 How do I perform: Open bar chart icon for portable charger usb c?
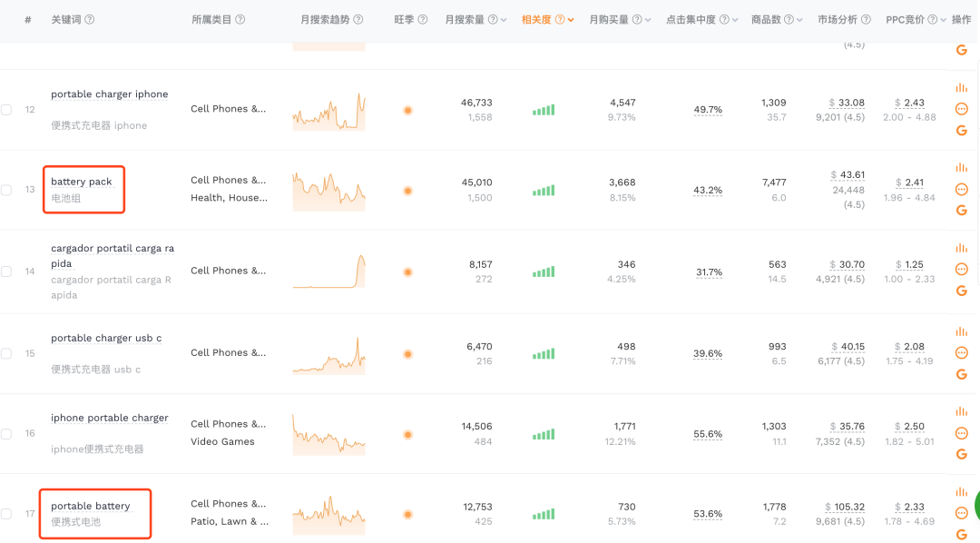click(961, 330)
